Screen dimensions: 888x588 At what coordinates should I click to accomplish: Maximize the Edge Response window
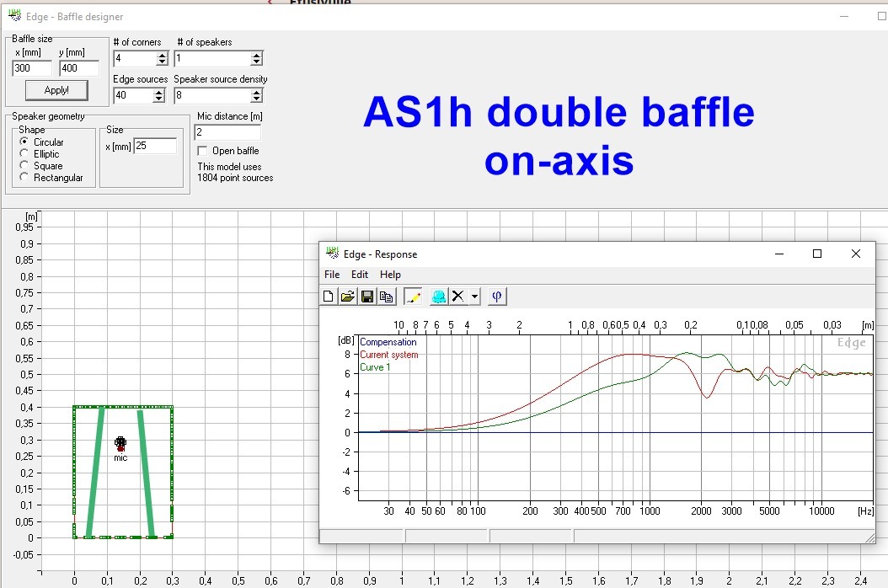817,254
